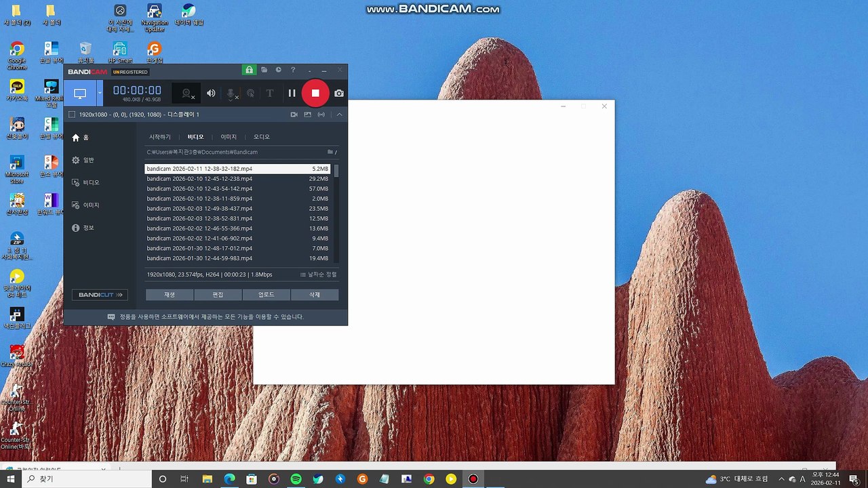Select bandicam 2026-02-10 12-45-12-238.mp4
Viewport: 868px width, 488px height.
tap(238, 179)
